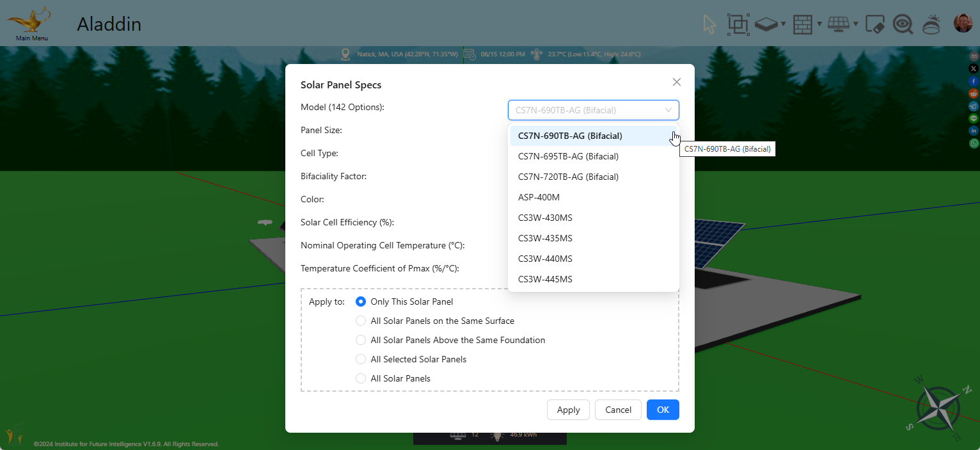Screen dimensions: 980x450
Task: Choose CS7N-720TB-AG (Bifacial) model option
Action: click(x=594, y=177)
